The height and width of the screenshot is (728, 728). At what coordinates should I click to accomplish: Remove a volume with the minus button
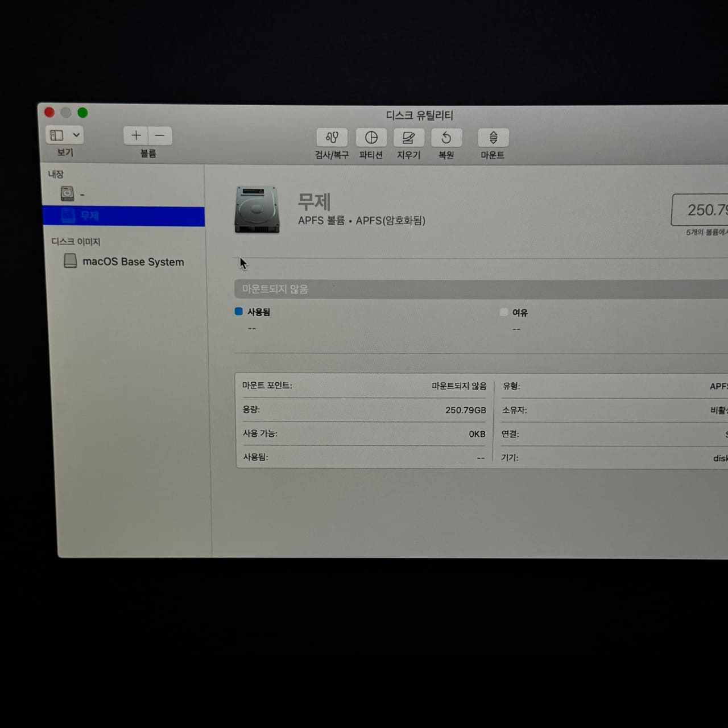point(160,135)
